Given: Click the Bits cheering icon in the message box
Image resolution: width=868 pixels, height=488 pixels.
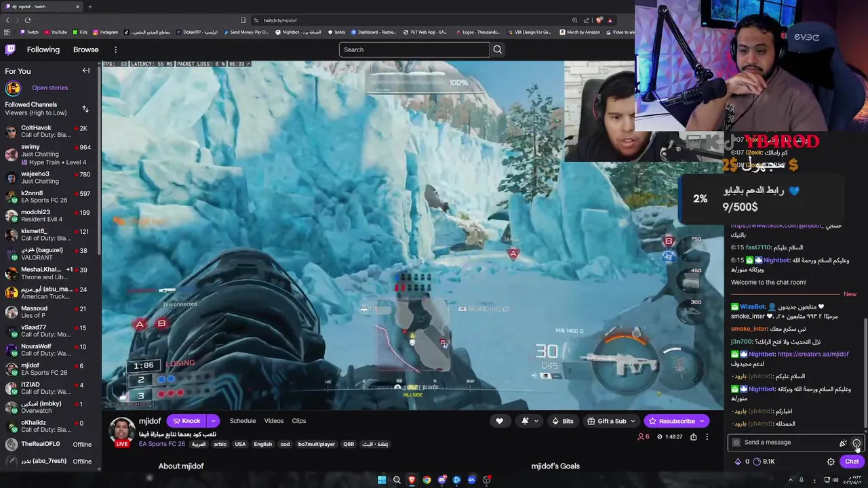Looking at the screenshot, I should click(x=843, y=443).
